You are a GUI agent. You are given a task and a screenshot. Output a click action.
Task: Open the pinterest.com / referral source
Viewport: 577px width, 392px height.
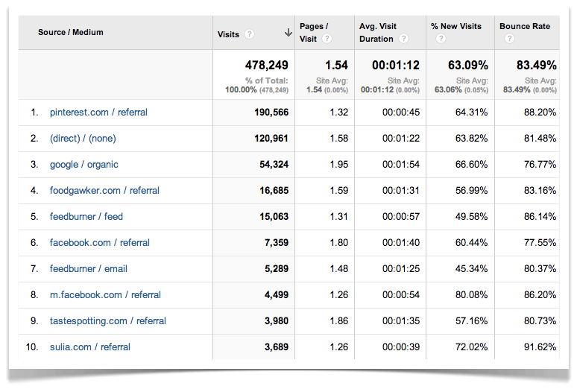[x=98, y=113]
